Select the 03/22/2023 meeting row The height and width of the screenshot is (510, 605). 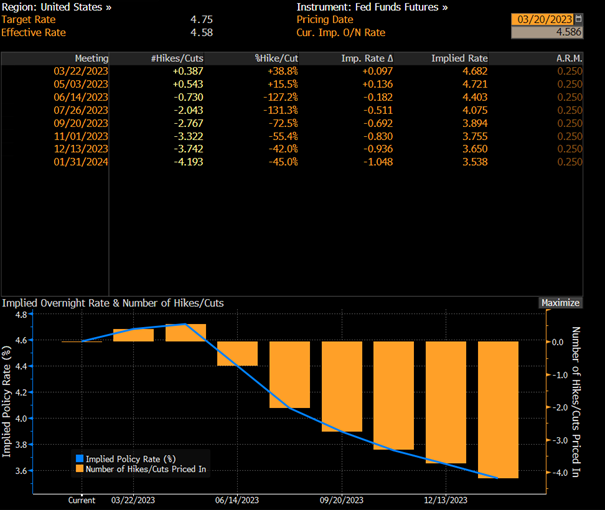coord(292,71)
